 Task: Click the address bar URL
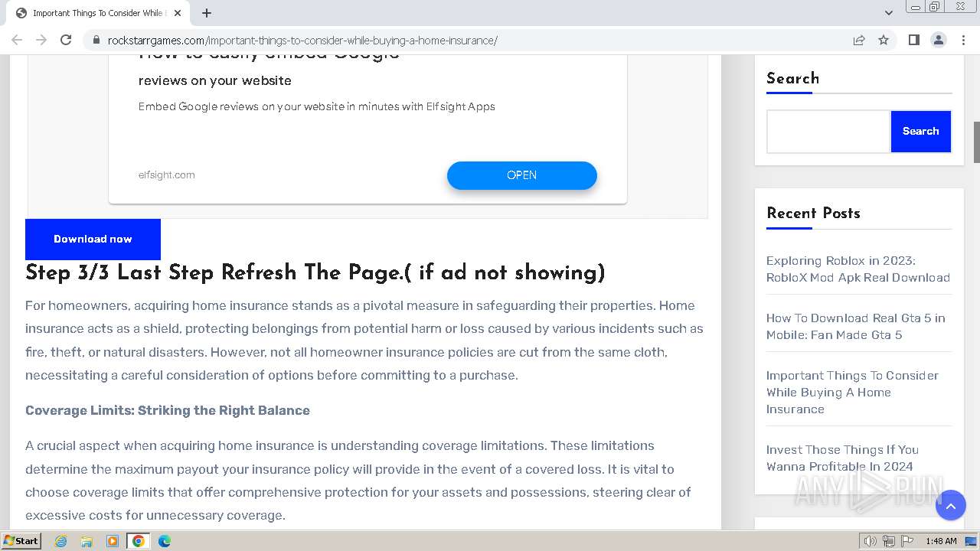tap(302, 40)
